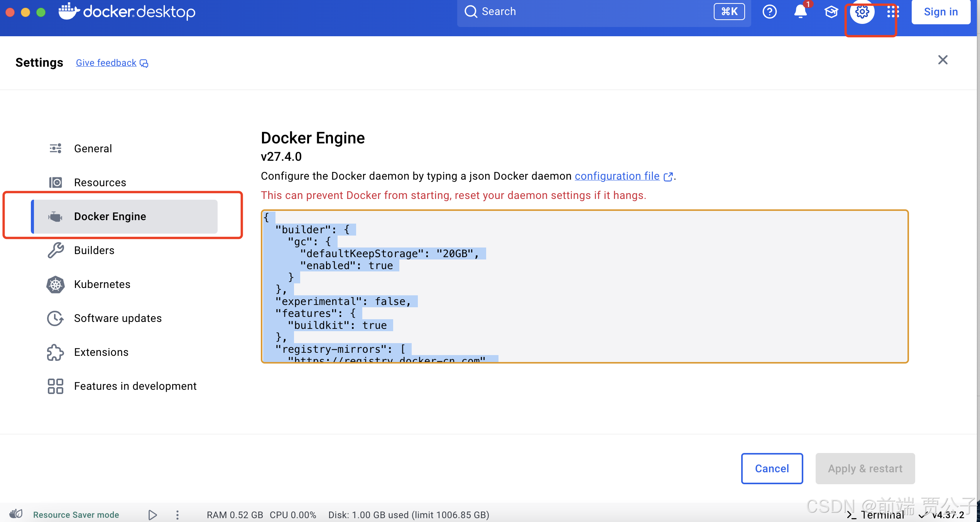Image resolution: width=980 pixels, height=522 pixels.
Task: Open the Kubernetes settings tab
Action: point(124,284)
